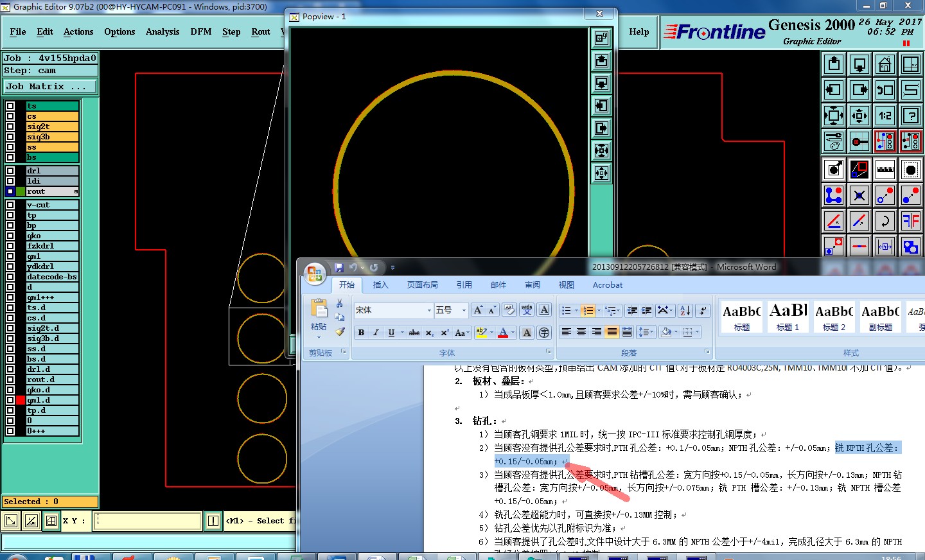The height and width of the screenshot is (560, 925).
Task: Expand the Word paragraph dialog launcher
Action: coord(707,352)
